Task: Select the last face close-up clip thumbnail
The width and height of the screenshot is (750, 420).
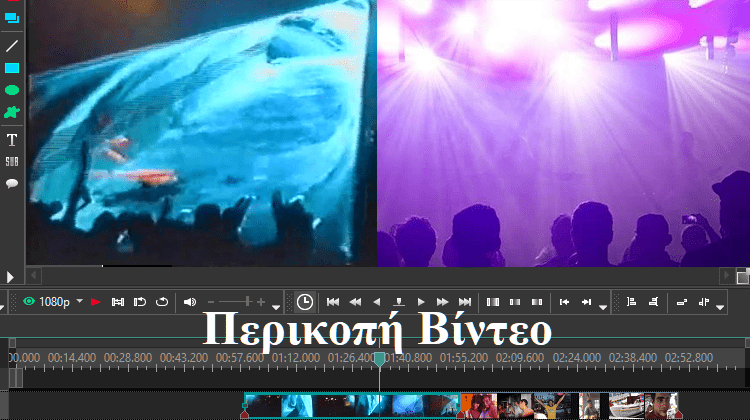Action: point(661,406)
